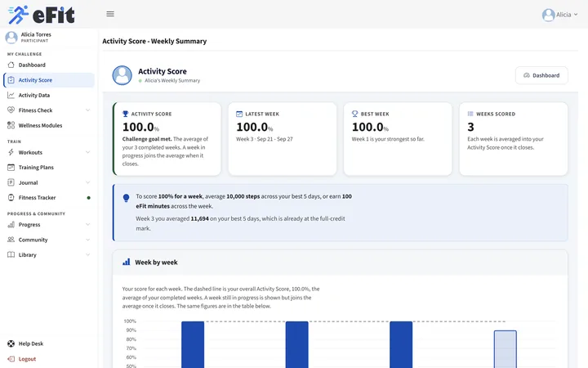Click the third solid blue chart bar

tap(401, 344)
